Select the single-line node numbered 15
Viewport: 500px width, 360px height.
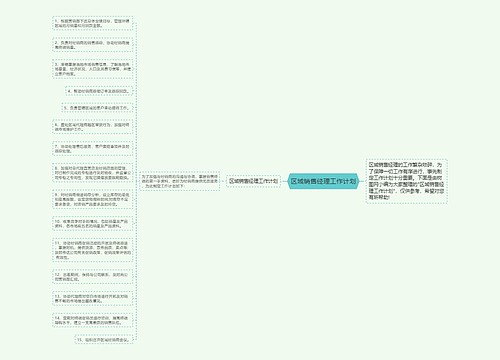click(104, 339)
